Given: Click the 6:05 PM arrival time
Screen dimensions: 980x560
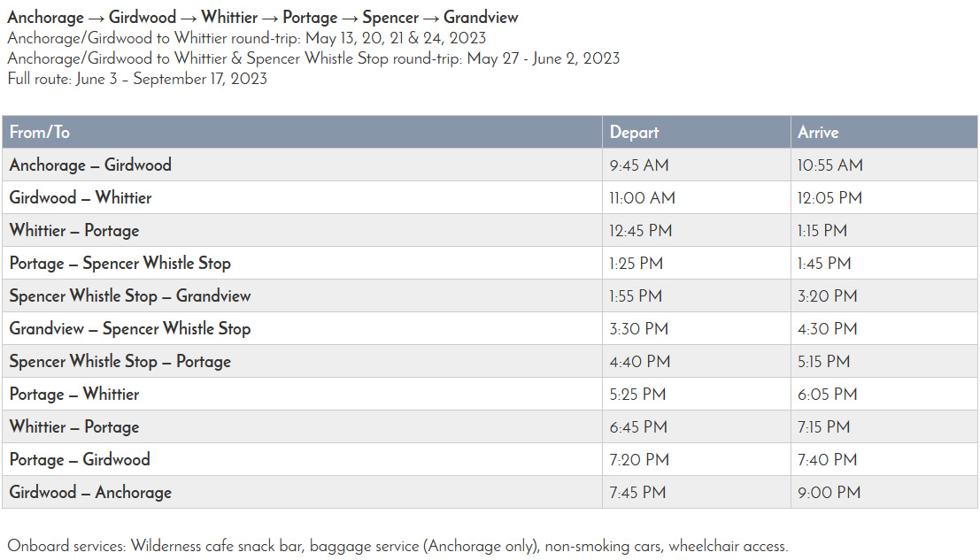Looking at the screenshot, I should (x=827, y=395).
